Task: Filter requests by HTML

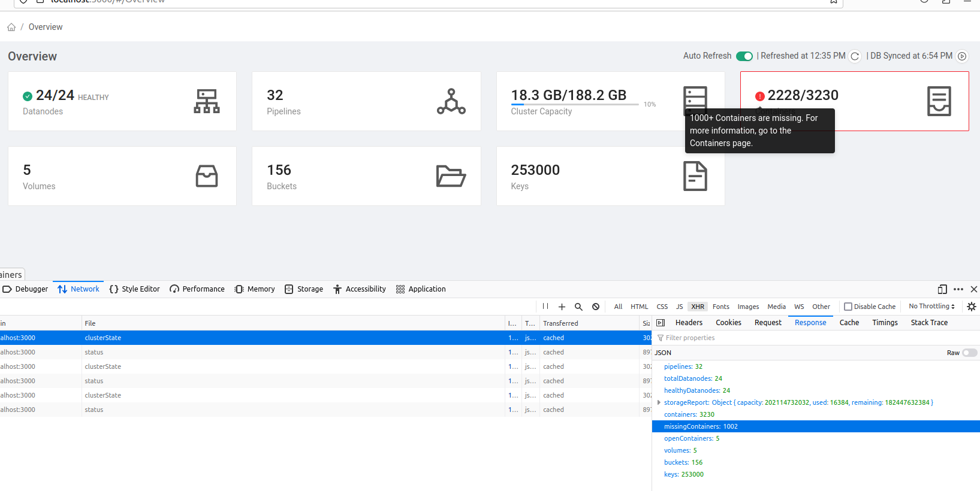Action: (x=640, y=307)
